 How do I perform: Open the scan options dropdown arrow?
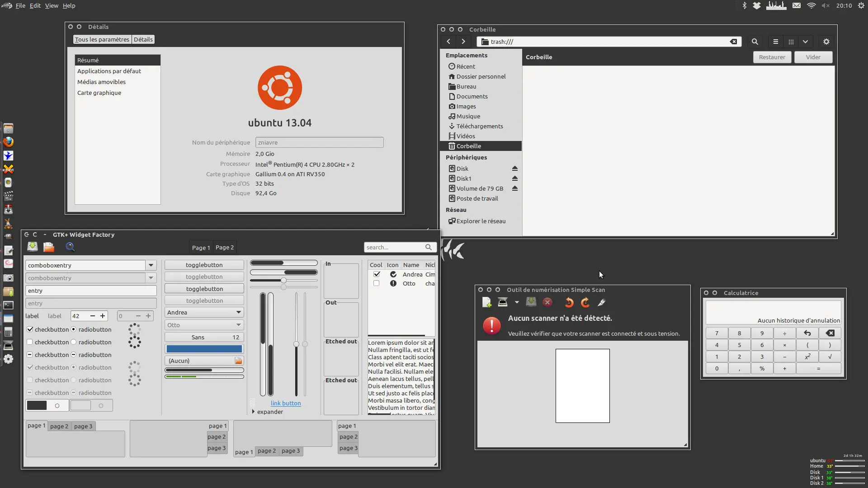coord(517,302)
